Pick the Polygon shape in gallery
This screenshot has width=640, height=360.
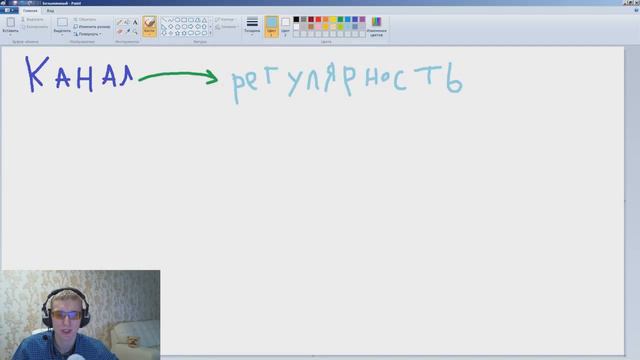(x=198, y=20)
